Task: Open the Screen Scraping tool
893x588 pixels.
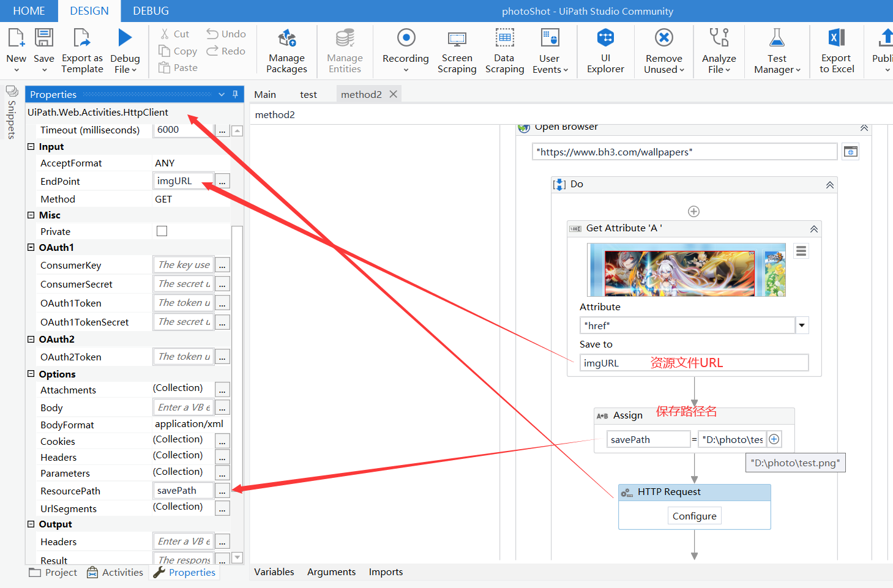Action: pyautogui.click(x=457, y=50)
